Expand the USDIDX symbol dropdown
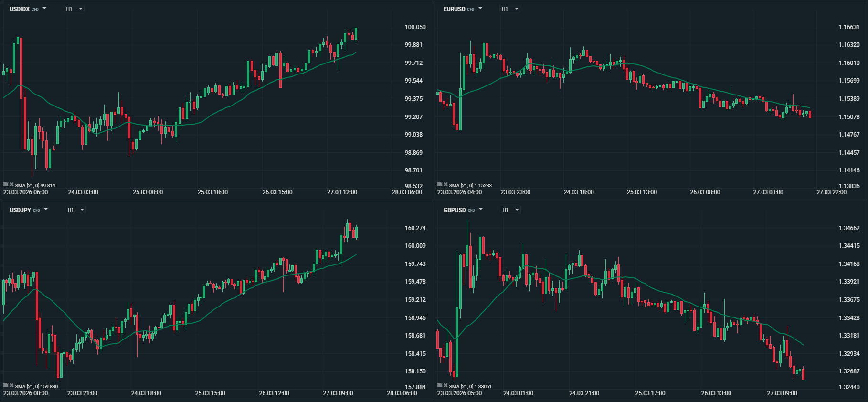Viewport: 868px width, 402px height. pyautogui.click(x=44, y=9)
